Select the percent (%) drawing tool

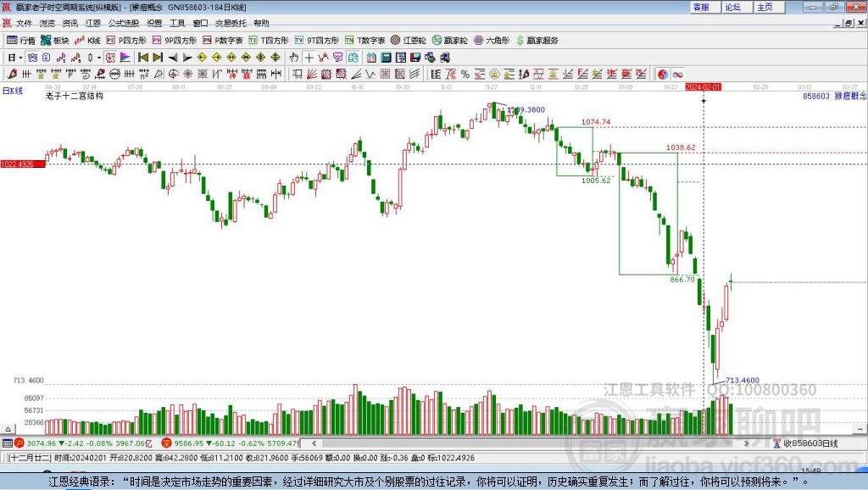coord(465,74)
